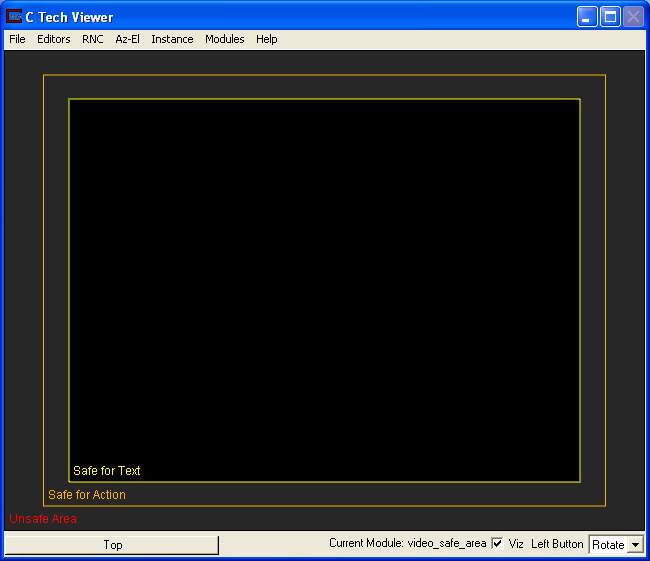Open the RNC menu
The height and width of the screenshot is (561, 650).
click(92, 39)
